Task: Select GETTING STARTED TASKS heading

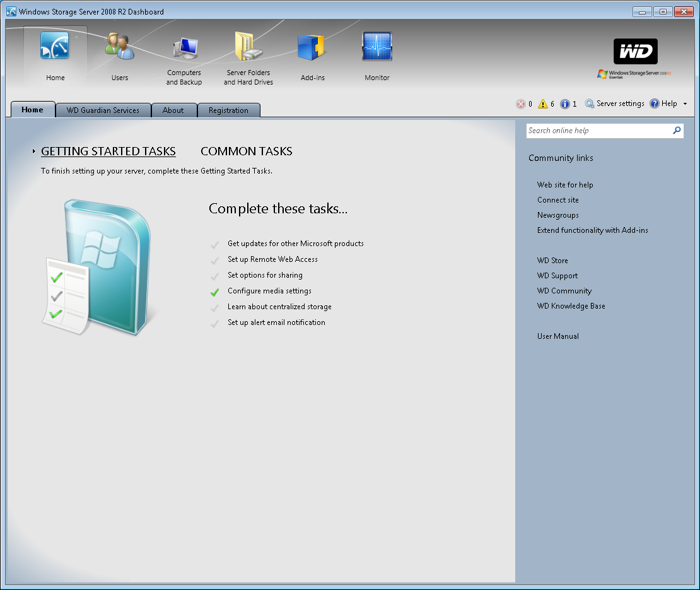Action: (x=108, y=151)
